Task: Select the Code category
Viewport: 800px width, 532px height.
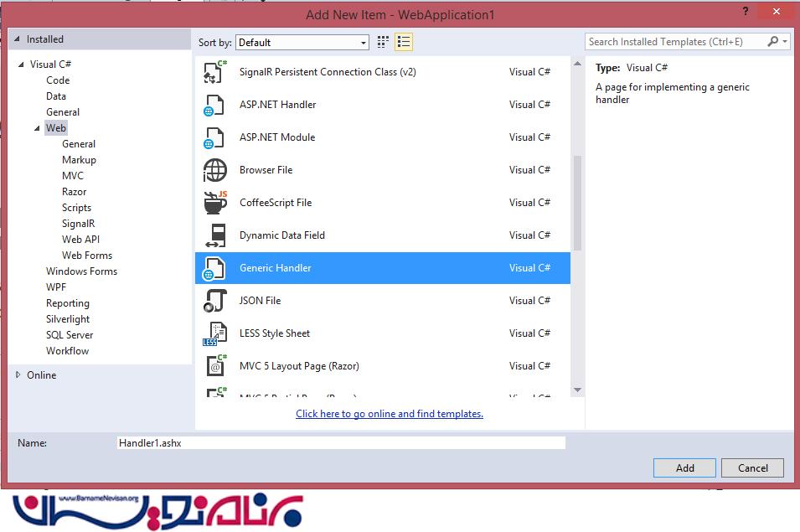Action: click(58, 80)
